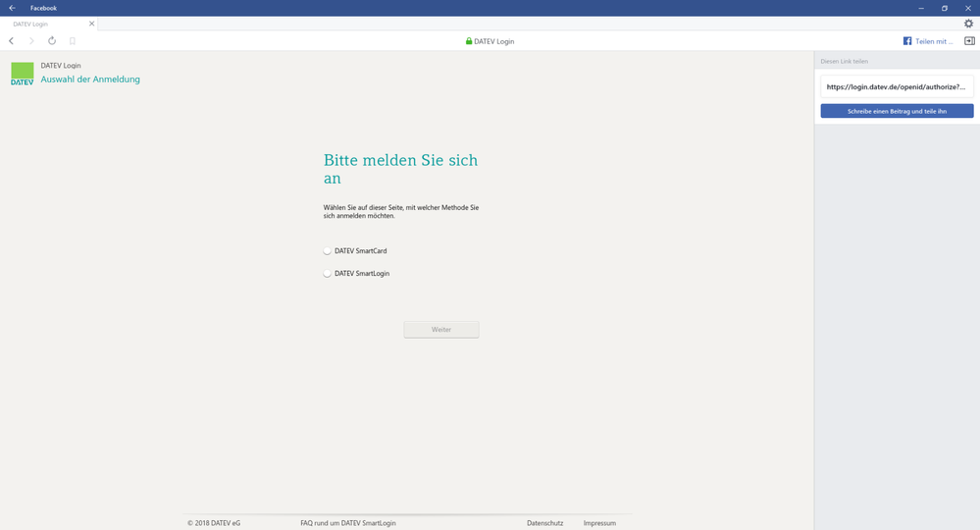
Task: Click the DATEV logo
Action: 22,74
